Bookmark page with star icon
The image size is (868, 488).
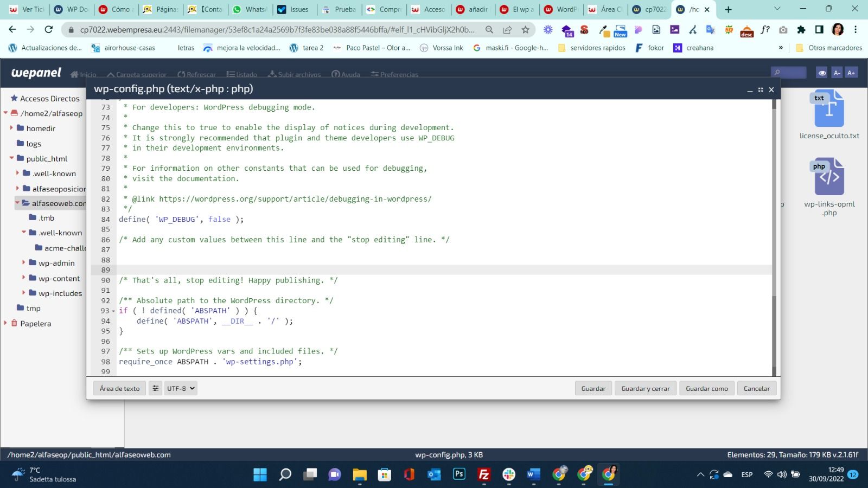(x=525, y=30)
